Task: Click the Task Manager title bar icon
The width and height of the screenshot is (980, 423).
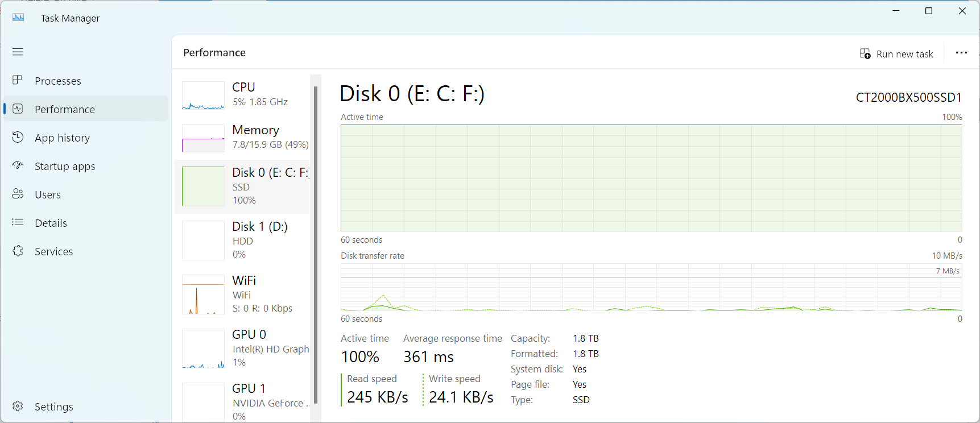Action: pos(18,18)
